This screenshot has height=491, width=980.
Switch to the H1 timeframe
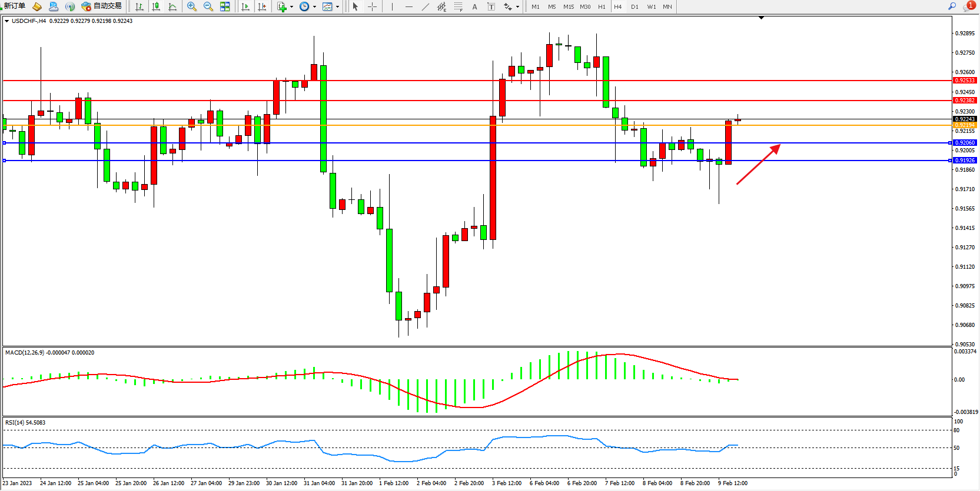click(602, 6)
